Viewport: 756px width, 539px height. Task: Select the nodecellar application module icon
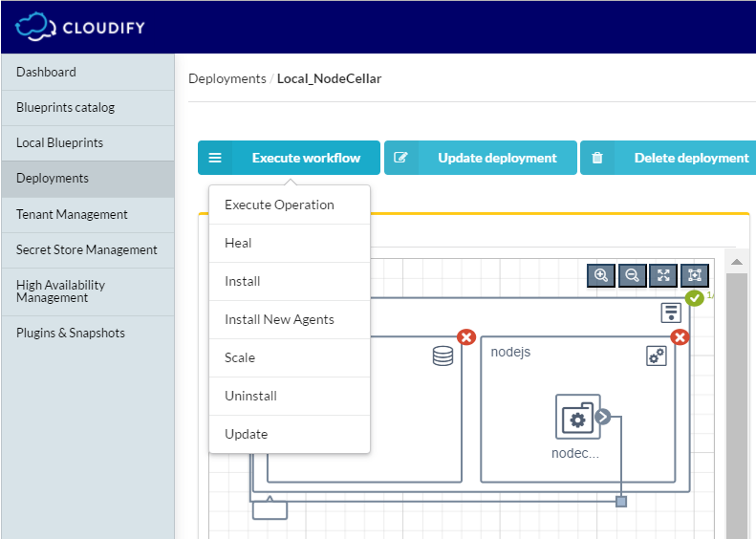577,417
